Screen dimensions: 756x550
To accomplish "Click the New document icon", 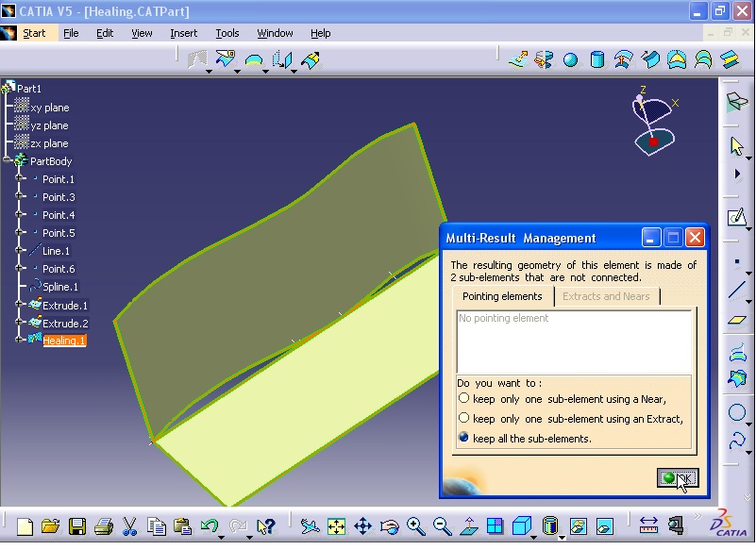I will 25,526.
